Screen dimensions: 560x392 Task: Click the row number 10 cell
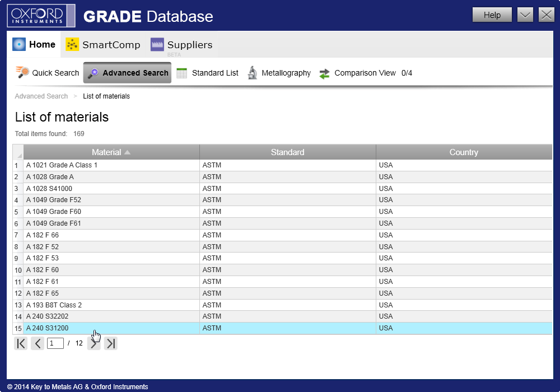[18, 270]
